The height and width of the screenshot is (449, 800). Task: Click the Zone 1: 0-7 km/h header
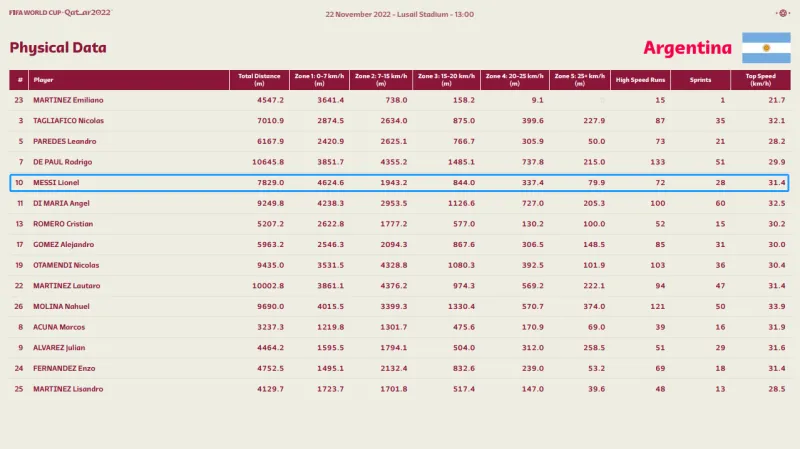[x=319, y=80]
